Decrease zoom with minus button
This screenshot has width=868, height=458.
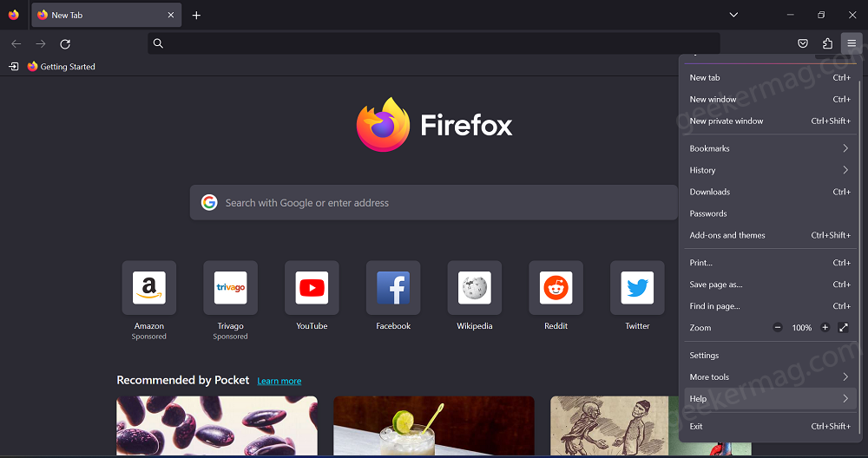778,328
